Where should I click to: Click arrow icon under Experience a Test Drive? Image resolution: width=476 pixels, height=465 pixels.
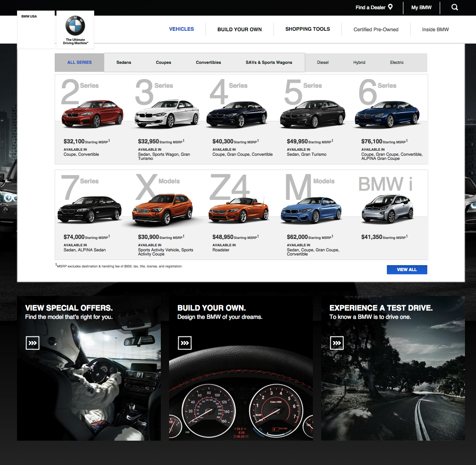click(x=337, y=343)
